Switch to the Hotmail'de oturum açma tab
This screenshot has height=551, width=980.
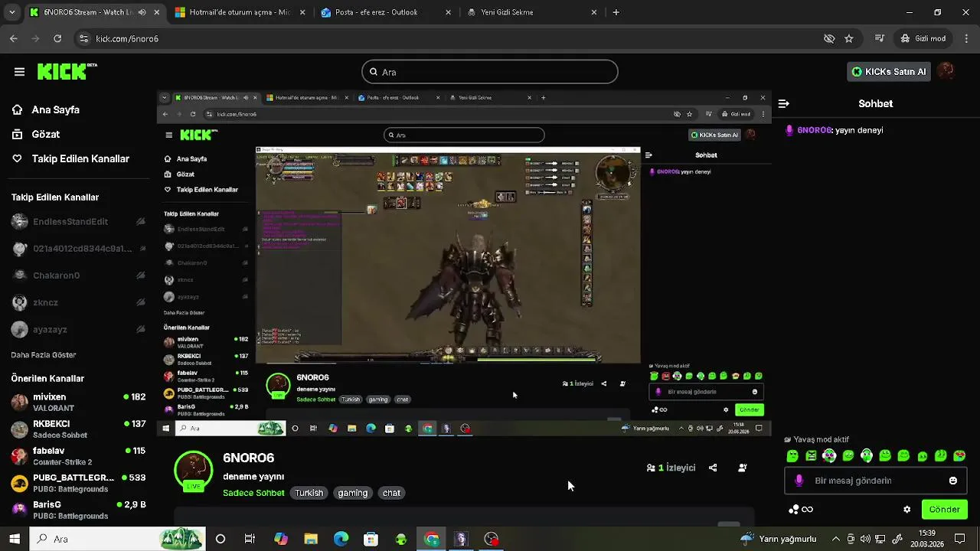click(240, 12)
